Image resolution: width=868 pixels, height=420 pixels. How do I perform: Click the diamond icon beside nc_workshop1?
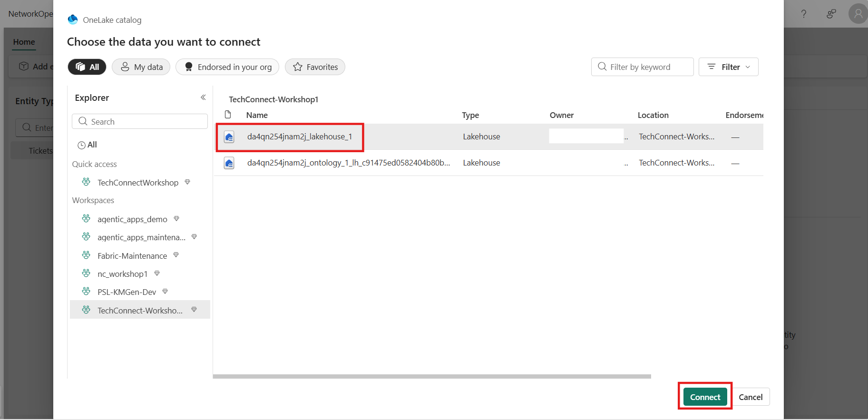(x=157, y=273)
